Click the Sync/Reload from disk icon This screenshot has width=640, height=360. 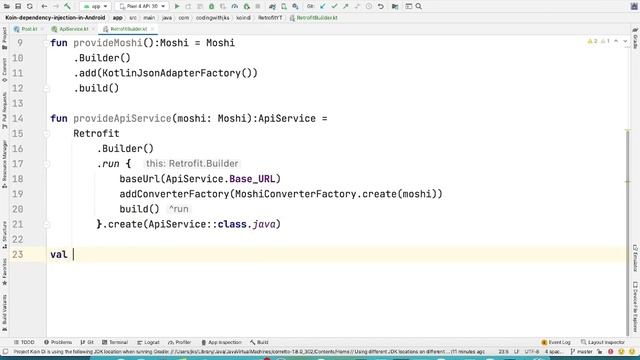[x=29, y=7]
